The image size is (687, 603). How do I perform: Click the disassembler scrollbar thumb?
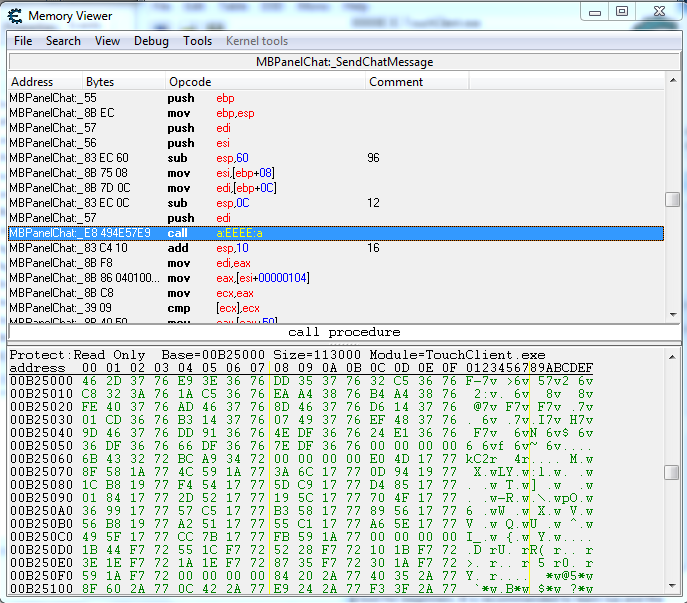click(x=673, y=200)
